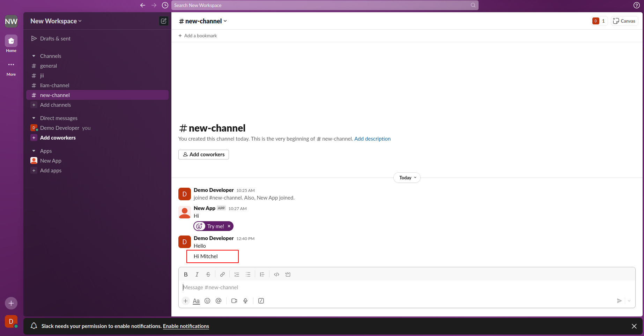Insert a link using the link icon

(222, 275)
